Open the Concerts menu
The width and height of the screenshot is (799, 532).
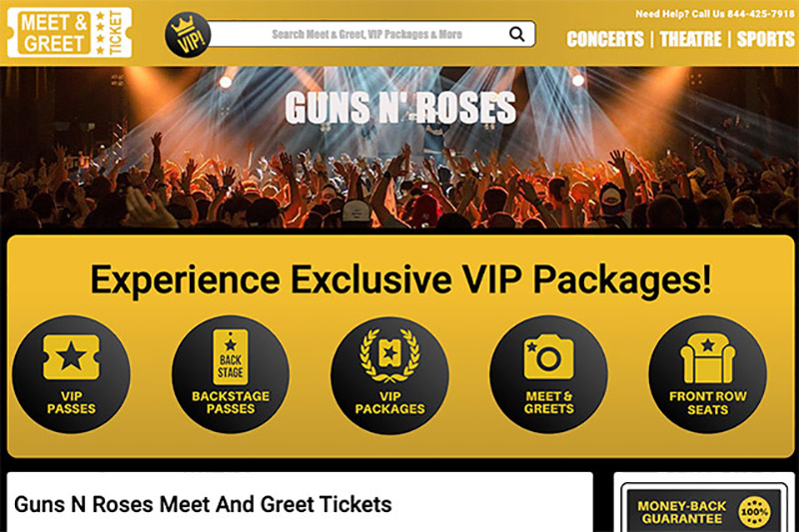click(605, 39)
